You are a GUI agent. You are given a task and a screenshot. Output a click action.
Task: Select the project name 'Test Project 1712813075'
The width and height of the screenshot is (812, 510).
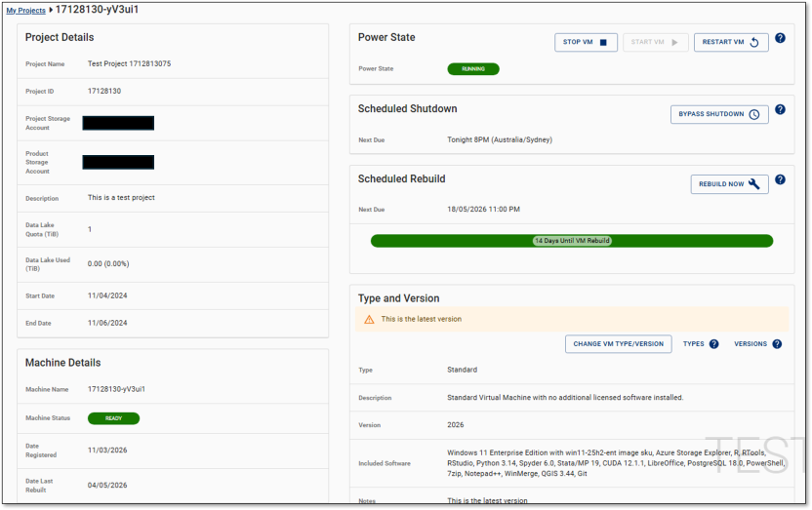[129, 63]
